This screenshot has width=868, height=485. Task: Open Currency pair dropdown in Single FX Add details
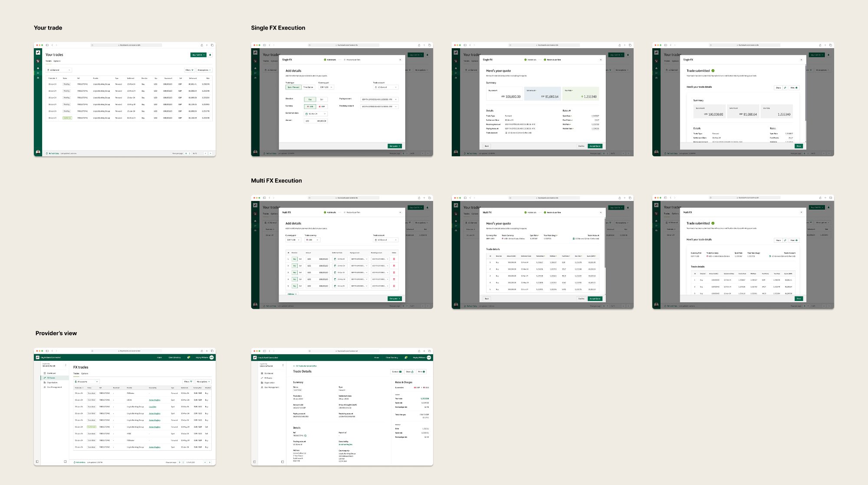click(x=326, y=87)
